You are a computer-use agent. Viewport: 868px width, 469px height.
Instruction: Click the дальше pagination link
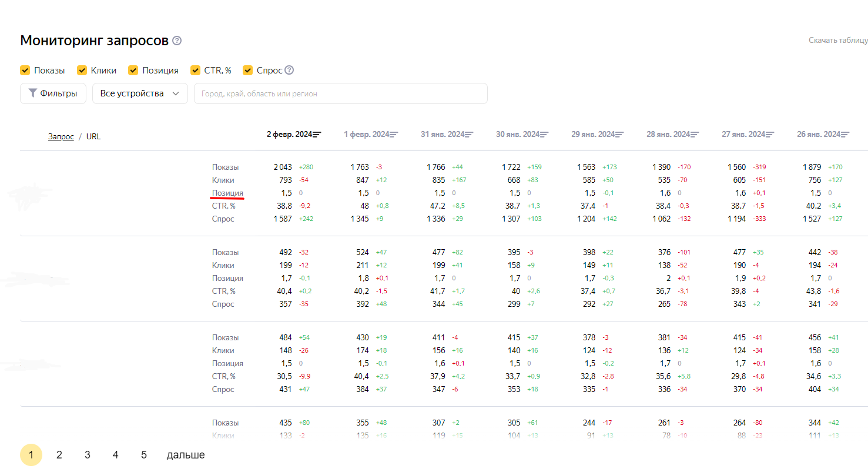pyautogui.click(x=186, y=455)
